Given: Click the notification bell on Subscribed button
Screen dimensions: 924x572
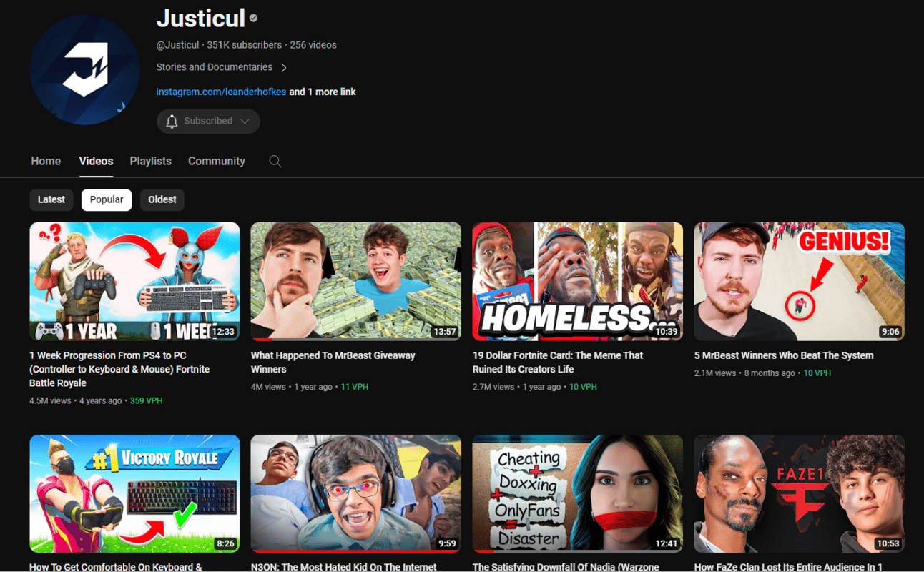Looking at the screenshot, I should click(x=172, y=122).
